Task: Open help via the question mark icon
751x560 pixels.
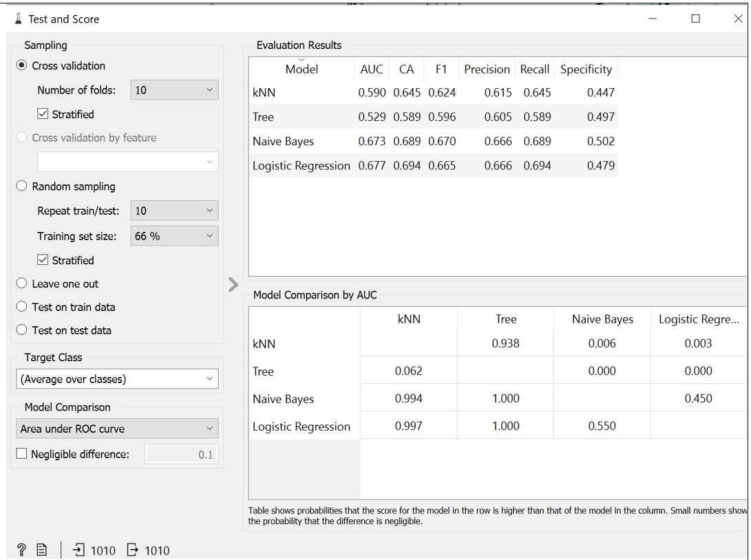Action: pyautogui.click(x=21, y=550)
